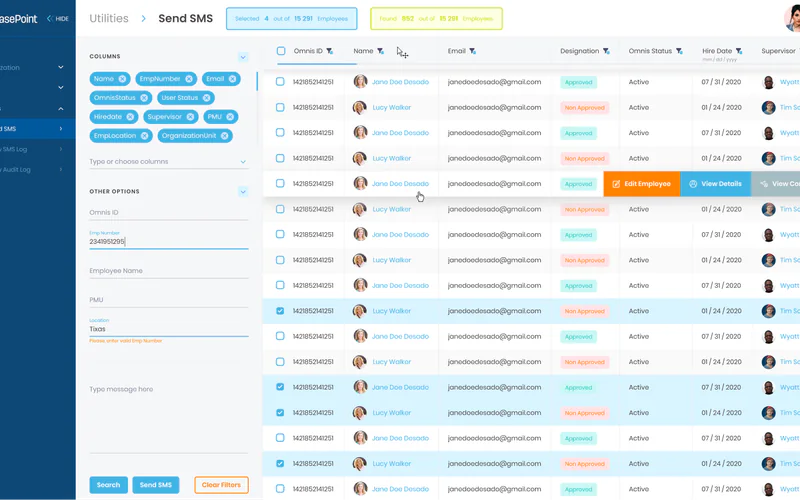The image size is (800, 500).
Task: Collapse the OTHER OPTIONS section
Action: point(243,191)
